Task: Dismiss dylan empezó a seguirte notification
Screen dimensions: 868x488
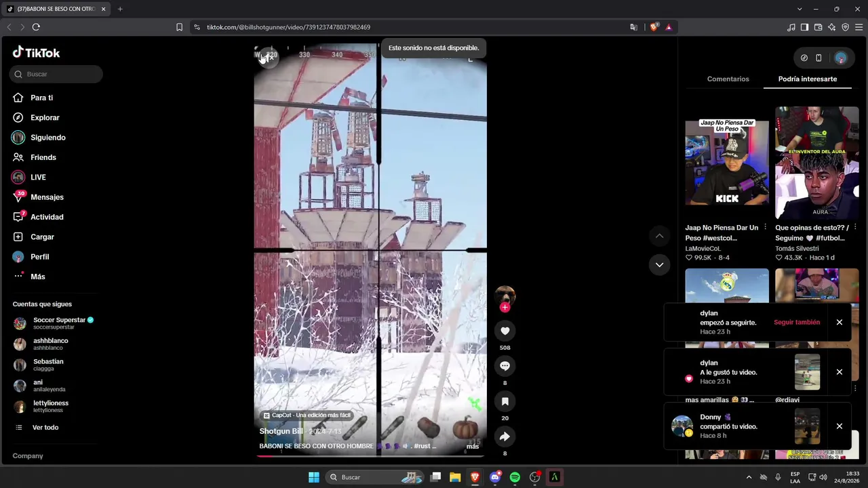Action: click(839, 323)
